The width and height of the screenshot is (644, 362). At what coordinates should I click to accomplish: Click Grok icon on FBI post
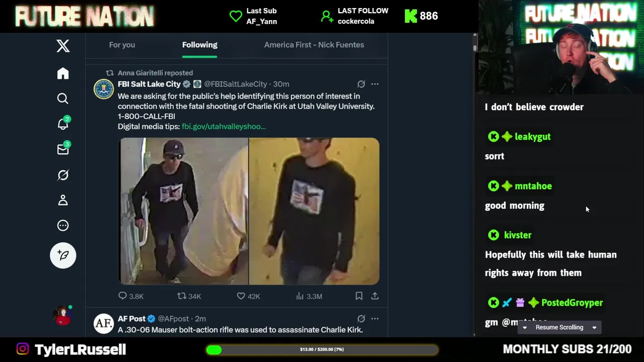(x=361, y=84)
